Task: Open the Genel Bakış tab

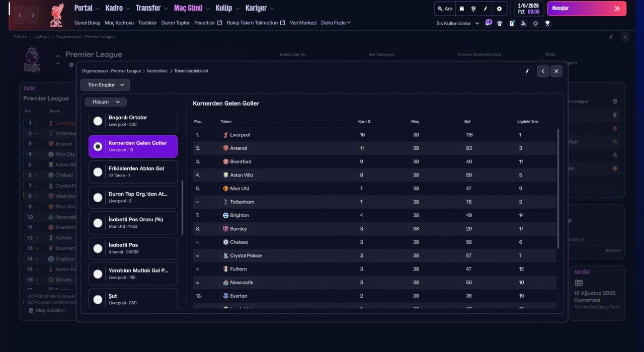Action: pos(87,23)
